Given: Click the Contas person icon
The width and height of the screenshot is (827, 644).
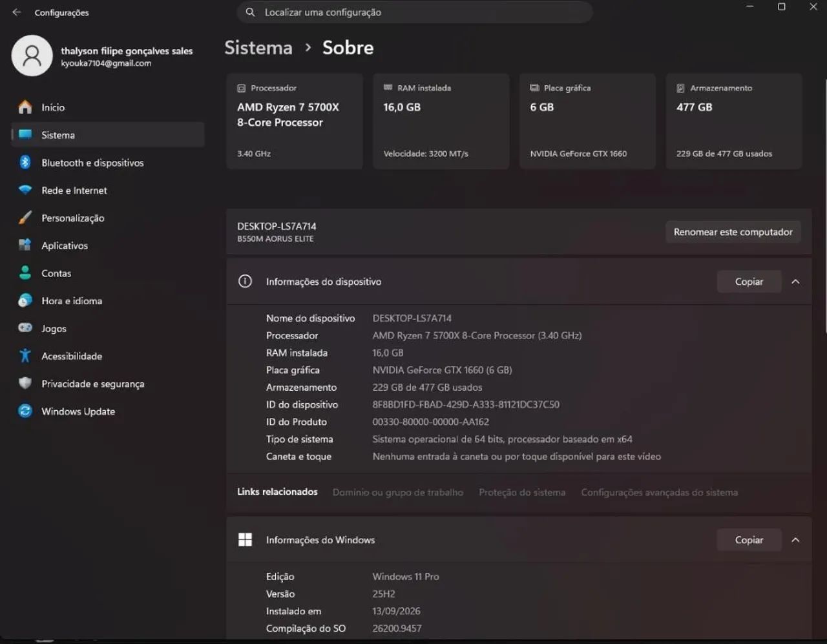Looking at the screenshot, I should click(25, 273).
